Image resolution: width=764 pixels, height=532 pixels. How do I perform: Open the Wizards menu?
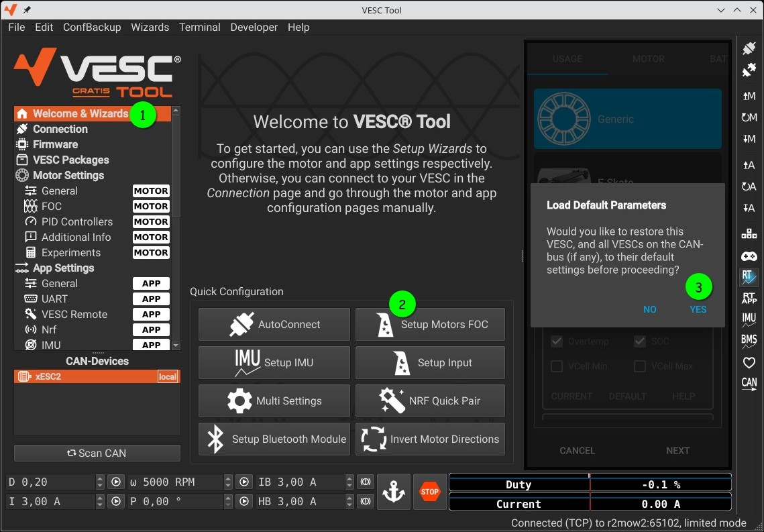150,28
